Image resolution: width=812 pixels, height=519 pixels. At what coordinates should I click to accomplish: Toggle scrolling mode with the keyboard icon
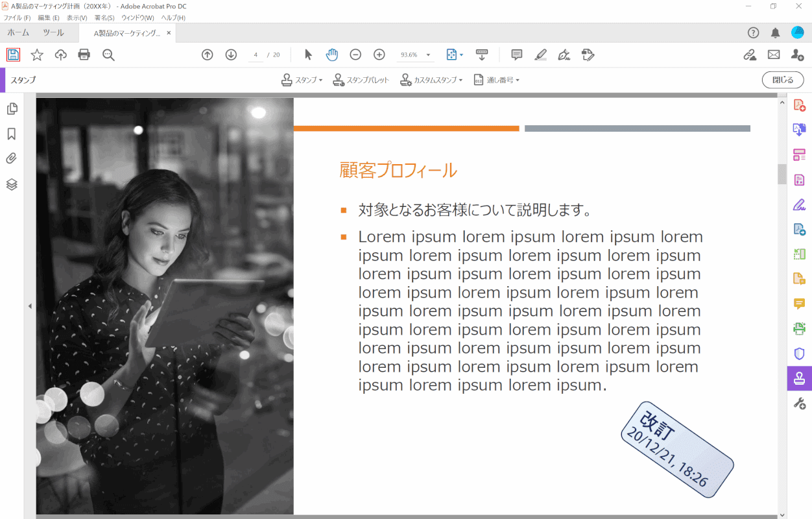(482, 55)
